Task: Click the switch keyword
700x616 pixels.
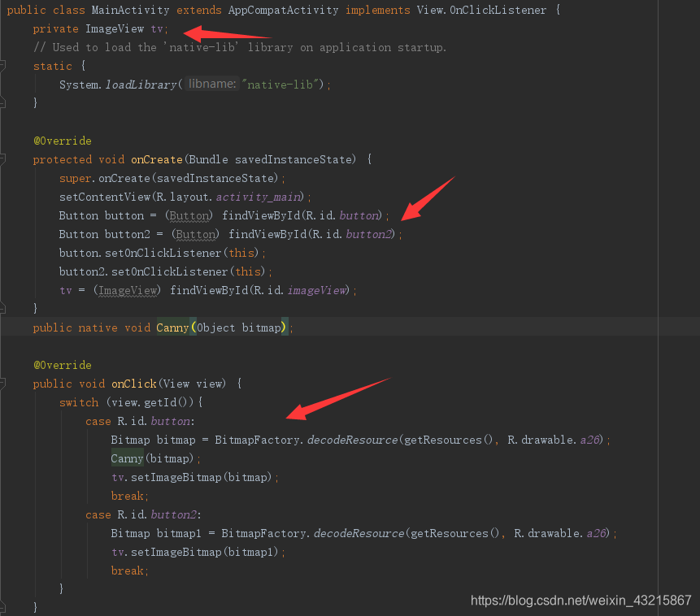Action: 79,402
